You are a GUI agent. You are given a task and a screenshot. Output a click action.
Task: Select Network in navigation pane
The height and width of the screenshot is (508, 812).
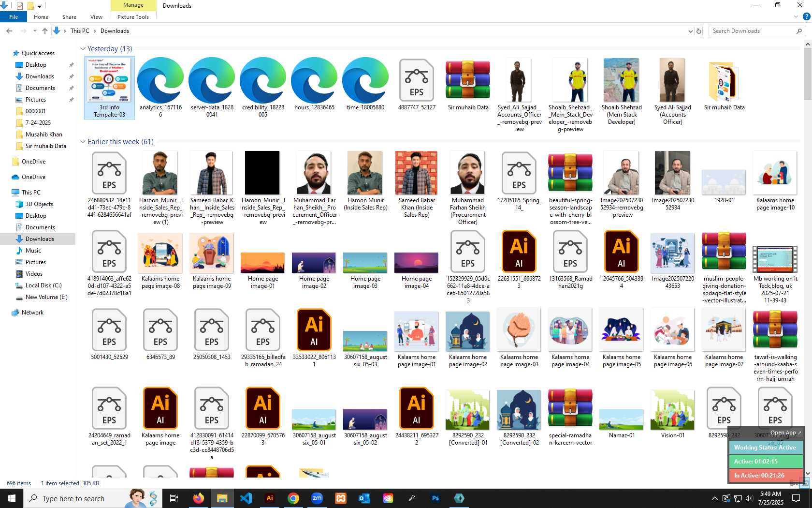point(32,313)
